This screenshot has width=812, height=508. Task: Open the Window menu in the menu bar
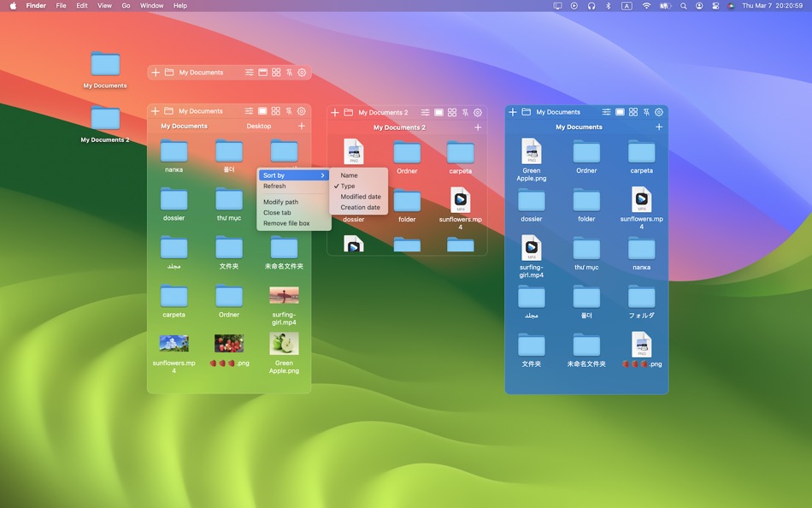[152, 6]
